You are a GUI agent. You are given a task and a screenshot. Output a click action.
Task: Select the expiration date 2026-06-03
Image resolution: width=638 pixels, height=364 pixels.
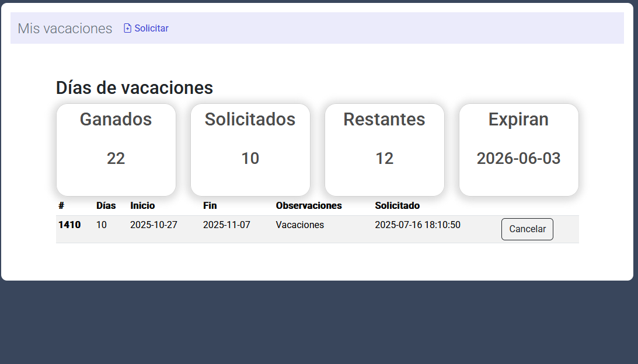[518, 158]
